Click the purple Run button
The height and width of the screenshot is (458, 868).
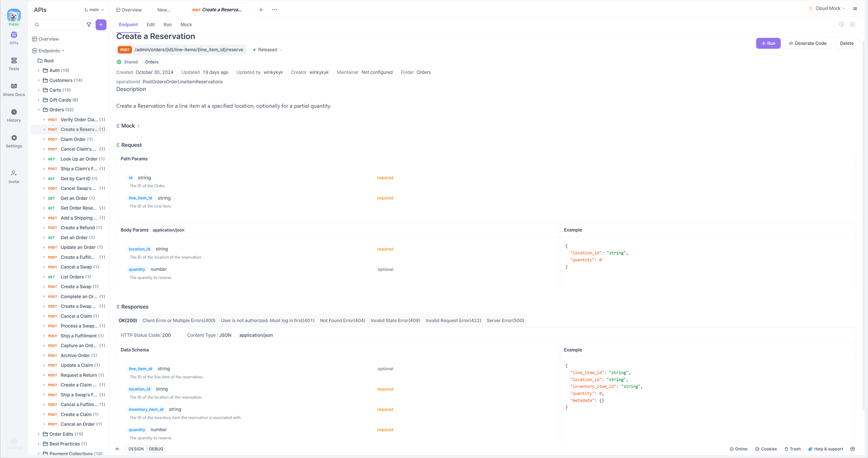tap(768, 43)
